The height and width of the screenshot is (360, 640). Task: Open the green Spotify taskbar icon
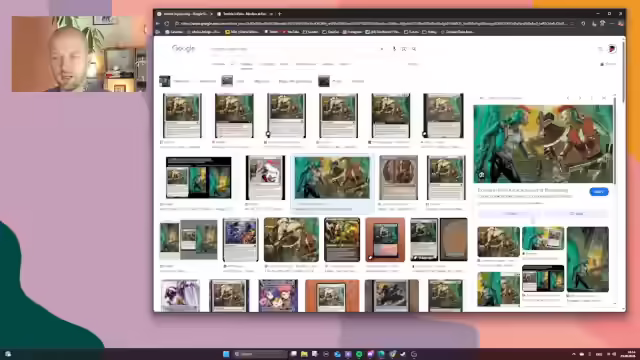(359, 354)
